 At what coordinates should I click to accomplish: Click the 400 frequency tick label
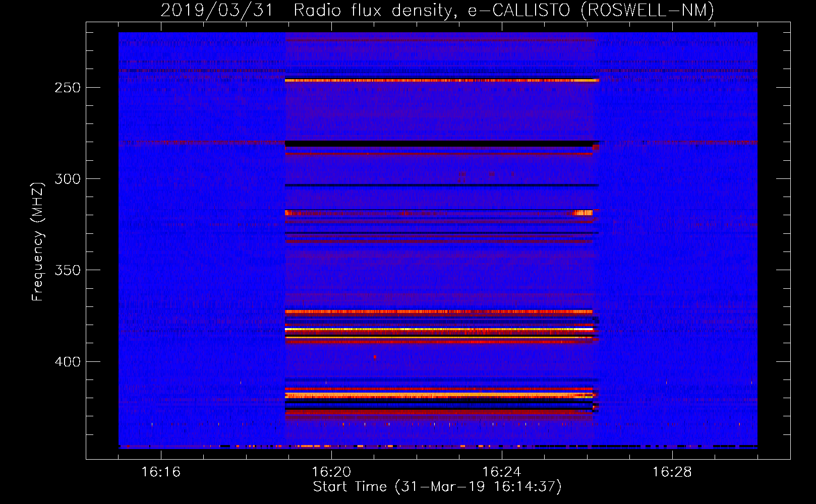(x=68, y=362)
